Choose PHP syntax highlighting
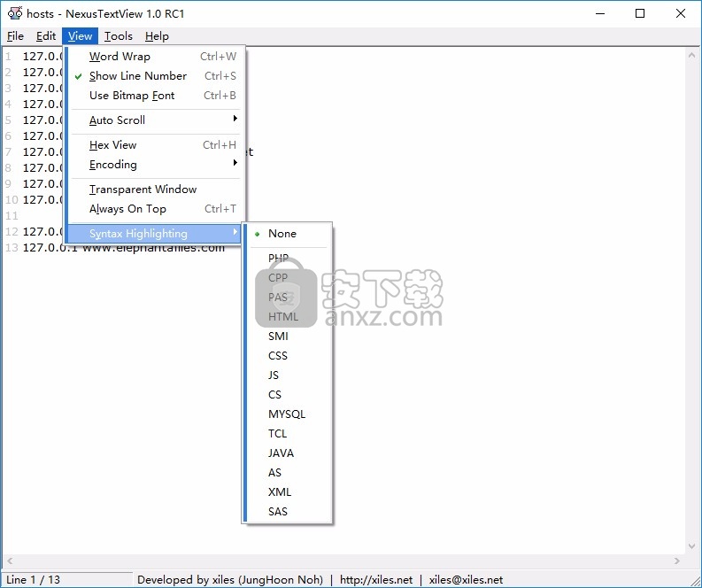The width and height of the screenshot is (702, 588). coord(289,259)
